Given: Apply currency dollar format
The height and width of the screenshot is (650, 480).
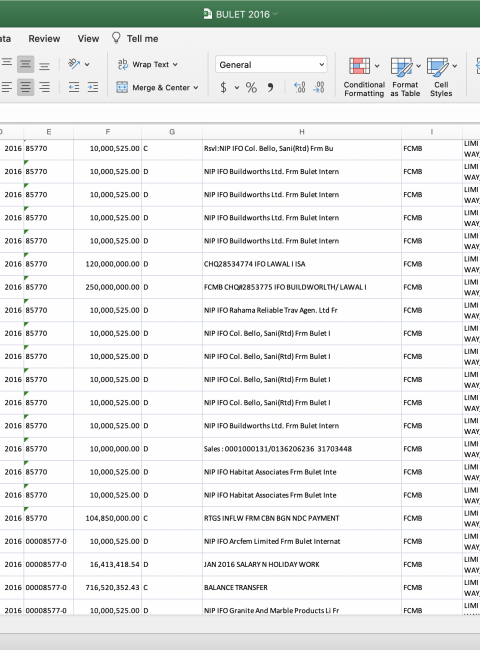Looking at the screenshot, I should (223, 87).
